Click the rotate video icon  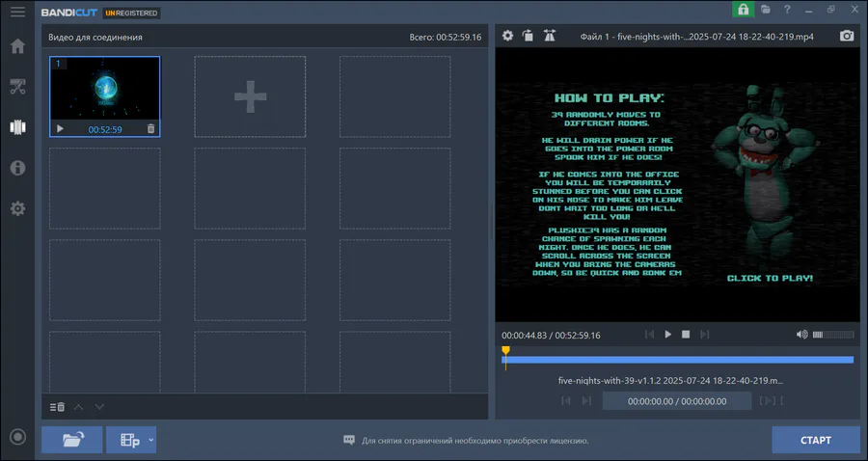click(x=529, y=36)
